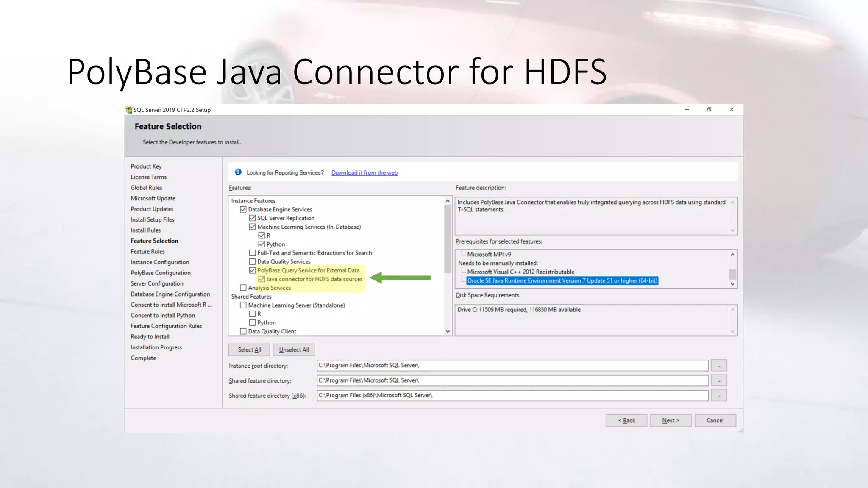
Task: Open the Installation Progress step
Action: [156, 347]
